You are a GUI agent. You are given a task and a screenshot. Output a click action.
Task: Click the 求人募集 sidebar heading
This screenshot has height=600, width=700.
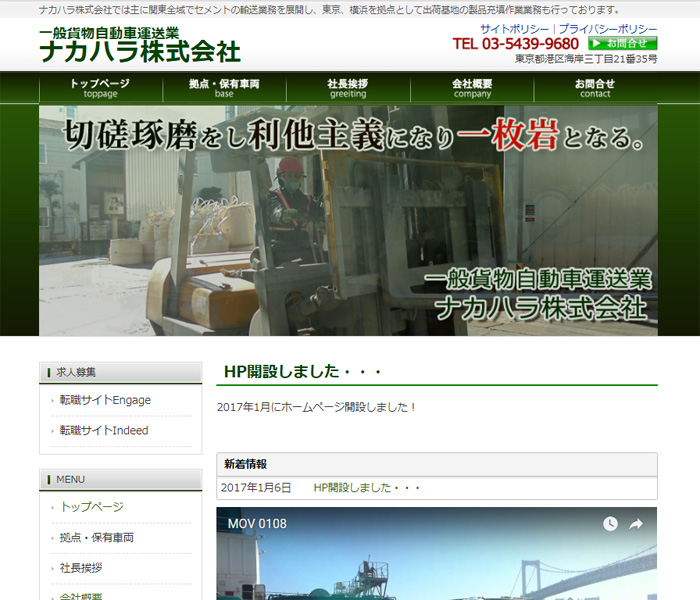[121, 372]
